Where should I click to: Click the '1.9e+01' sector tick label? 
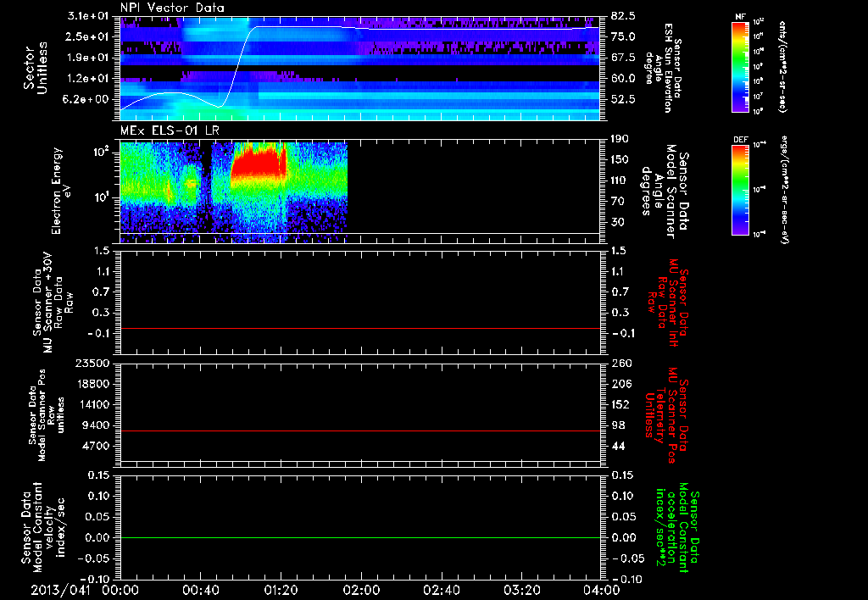[x=88, y=58]
